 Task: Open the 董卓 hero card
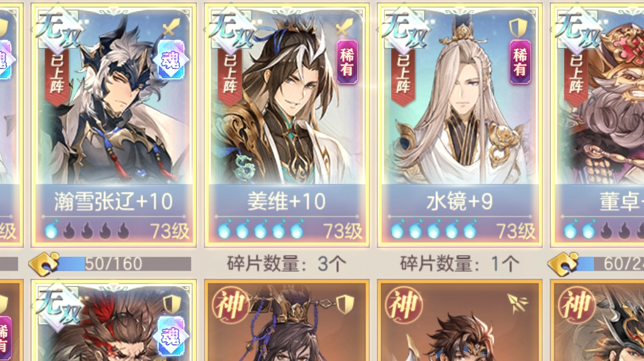click(597, 126)
